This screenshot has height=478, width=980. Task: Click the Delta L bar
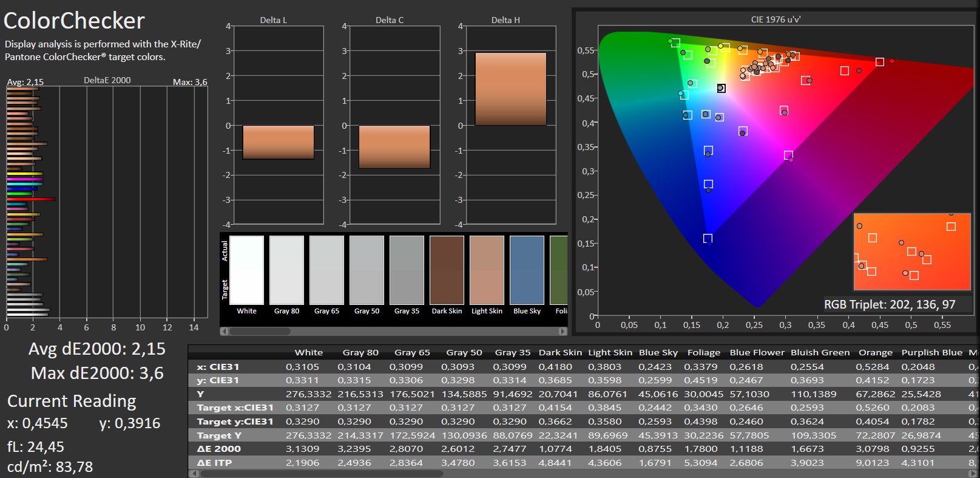point(279,142)
